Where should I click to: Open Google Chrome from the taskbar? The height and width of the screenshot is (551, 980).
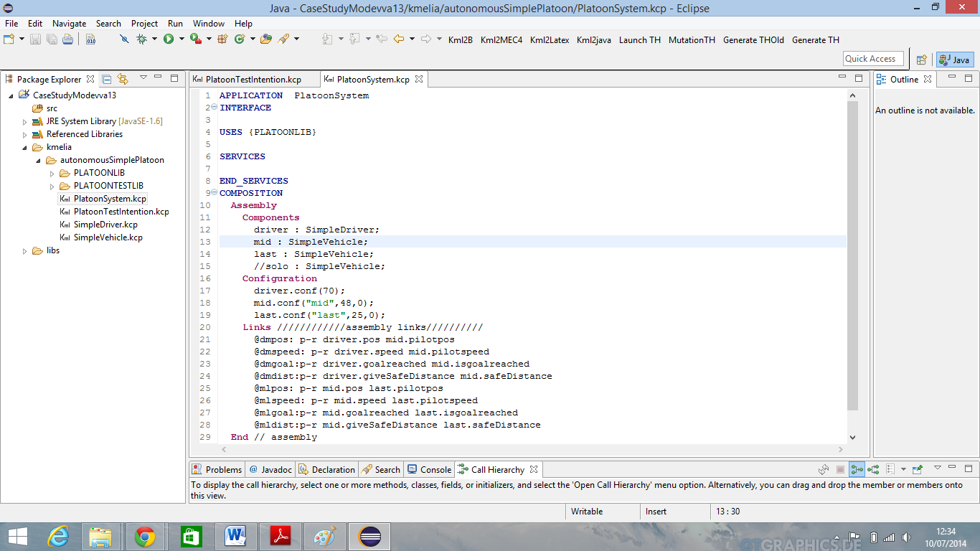click(145, 536)
